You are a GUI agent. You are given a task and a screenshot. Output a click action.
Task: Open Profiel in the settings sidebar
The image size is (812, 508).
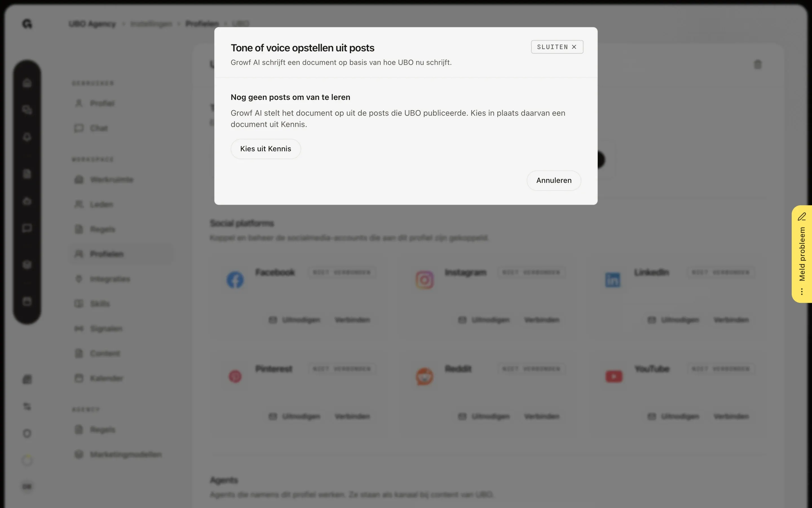pos(121,103)
